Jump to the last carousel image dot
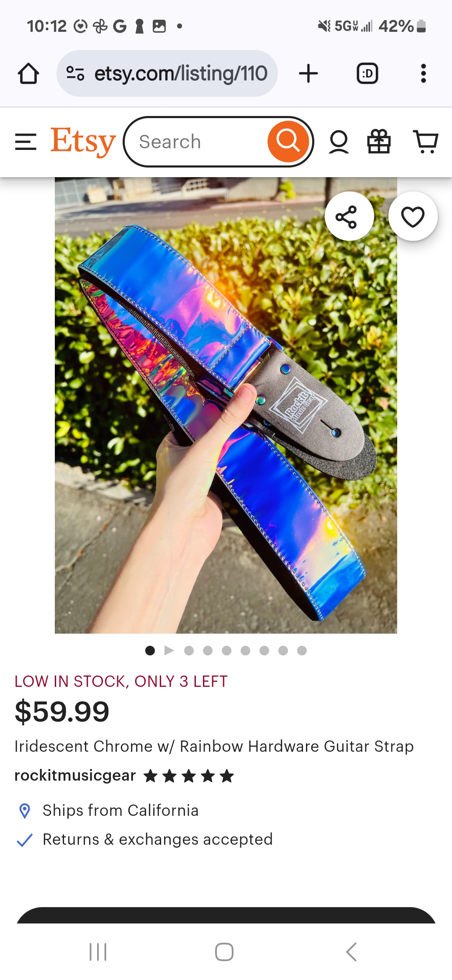Image resolution: width=452 pixels, height=980 pixels. pos(302,650)
